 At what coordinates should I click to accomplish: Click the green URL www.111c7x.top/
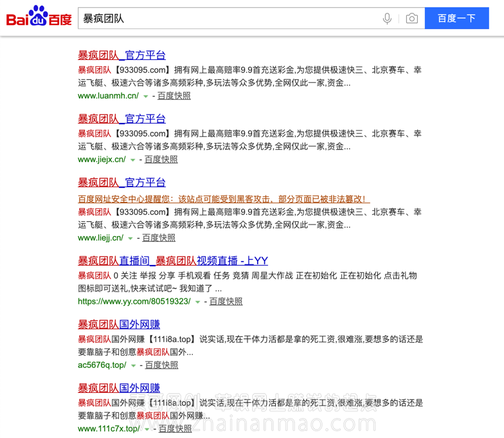point(109,429)
